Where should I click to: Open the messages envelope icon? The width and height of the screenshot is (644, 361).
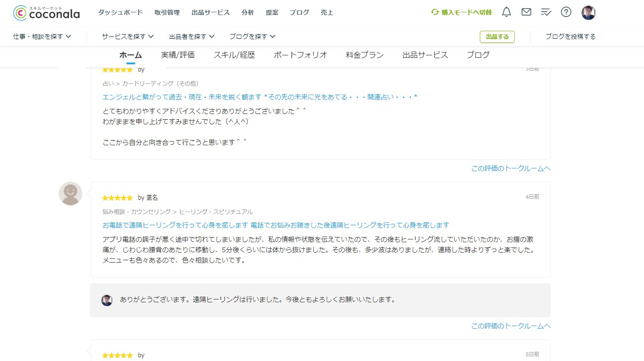coord(526,12)
